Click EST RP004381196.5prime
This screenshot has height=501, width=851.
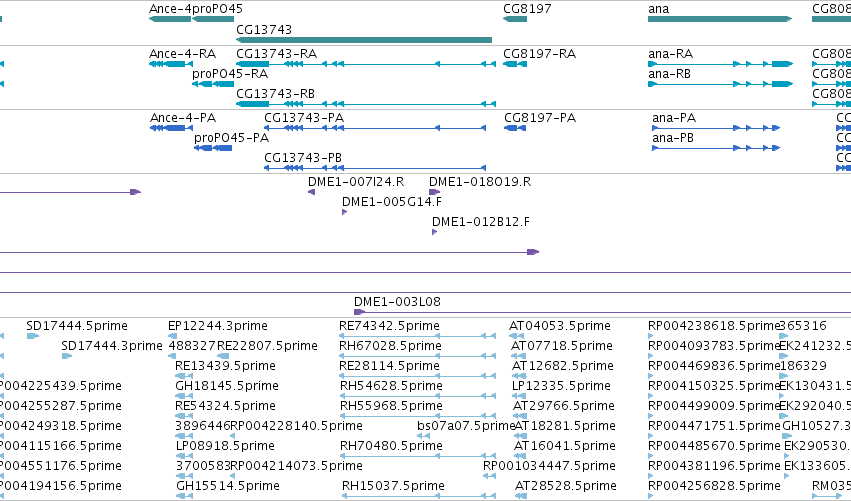pos(651,476)
